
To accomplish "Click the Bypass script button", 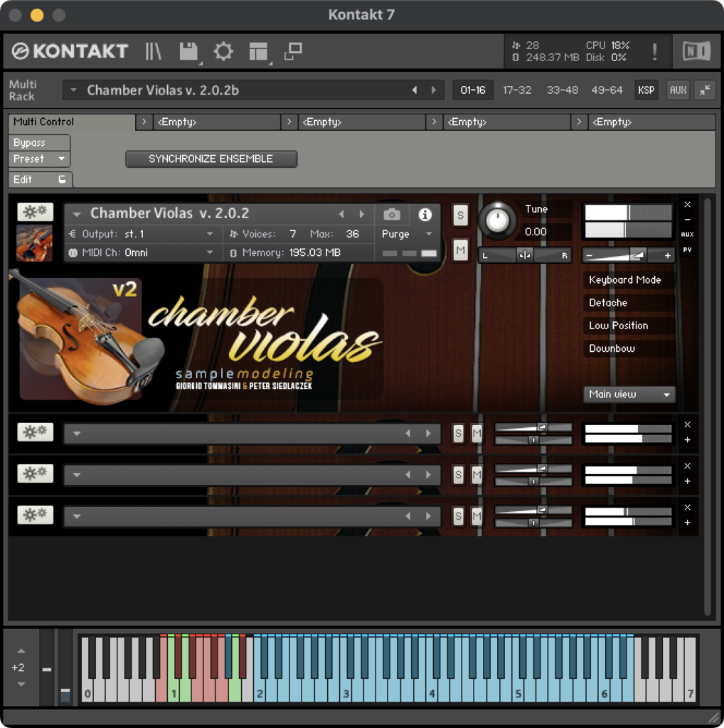I will click(40, 142).
